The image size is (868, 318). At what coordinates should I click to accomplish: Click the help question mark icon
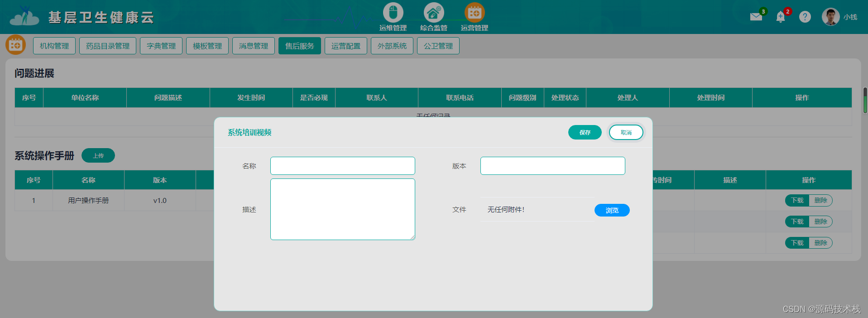click(805, 17)
